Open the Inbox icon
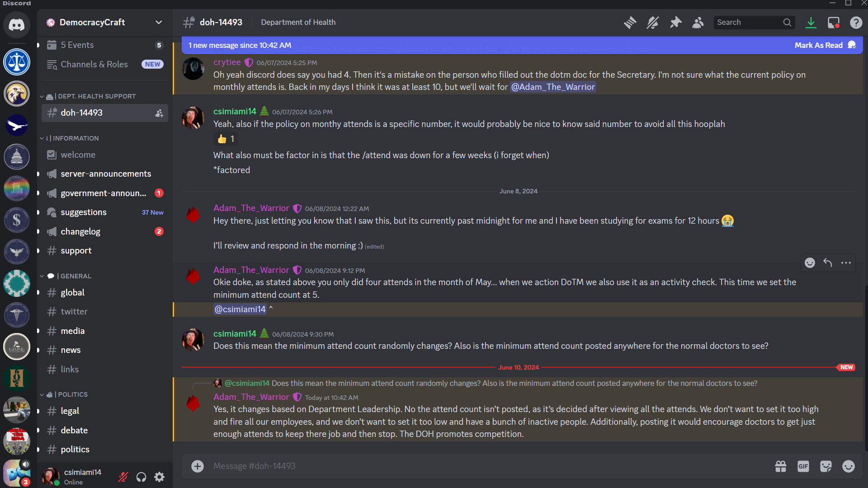Viewport: 868px width, 488px height. point(833,23)
